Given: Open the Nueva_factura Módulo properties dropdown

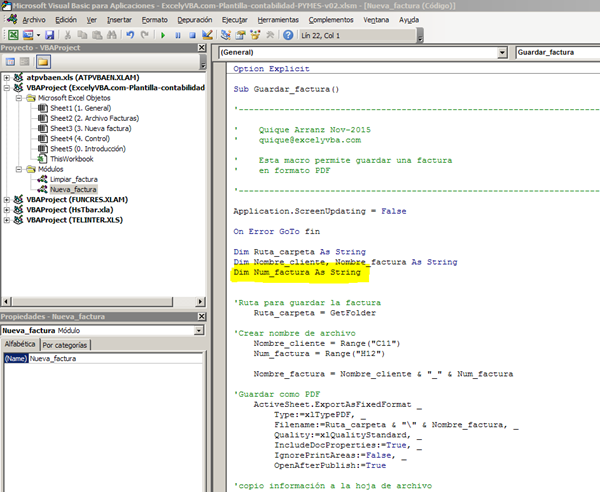Looking at the screenshot, I should 197,330.
